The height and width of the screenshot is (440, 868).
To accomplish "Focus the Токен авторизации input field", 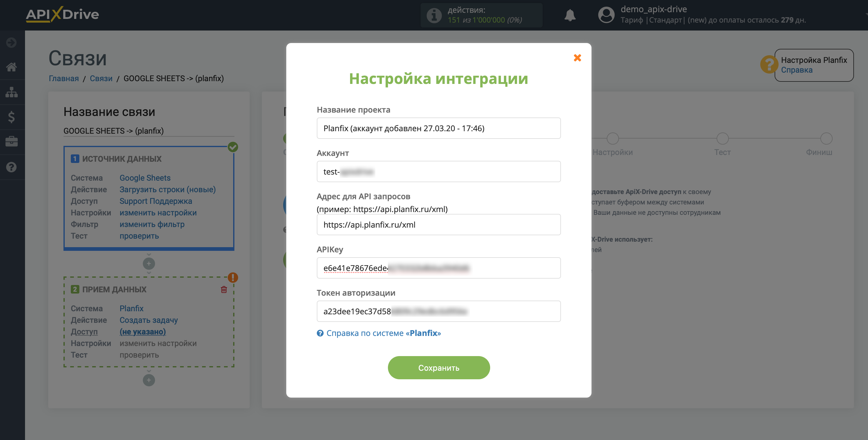I will [x=439, y=311].
